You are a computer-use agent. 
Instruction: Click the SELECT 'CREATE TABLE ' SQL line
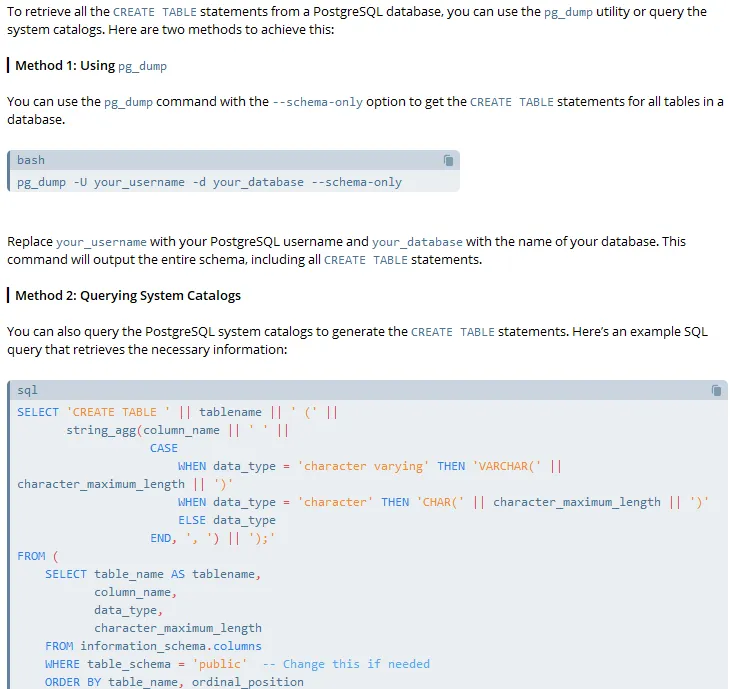pyautogui.click(x=177, y=412)
